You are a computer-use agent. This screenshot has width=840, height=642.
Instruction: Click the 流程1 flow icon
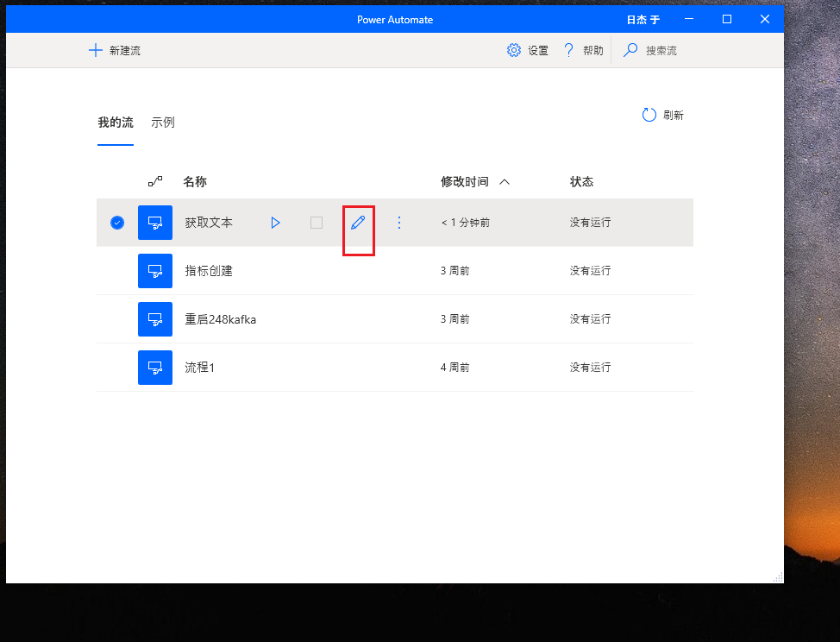155,368
